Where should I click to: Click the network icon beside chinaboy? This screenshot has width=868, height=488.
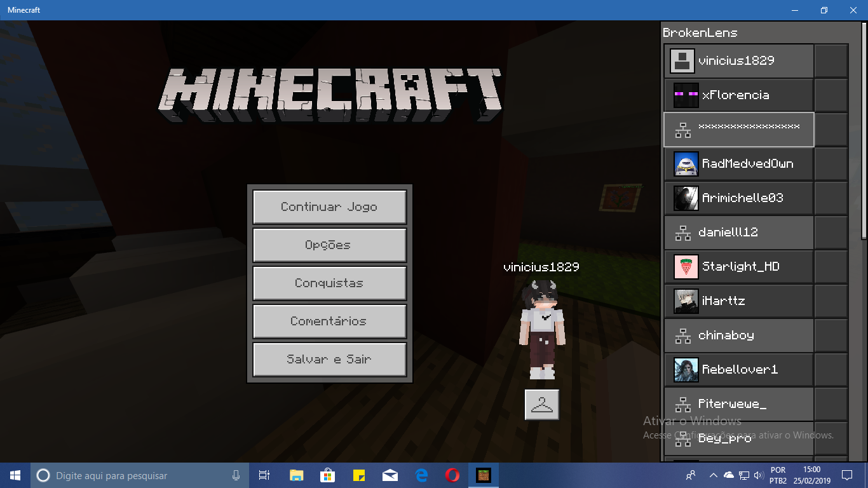click(x=682, y=335)
